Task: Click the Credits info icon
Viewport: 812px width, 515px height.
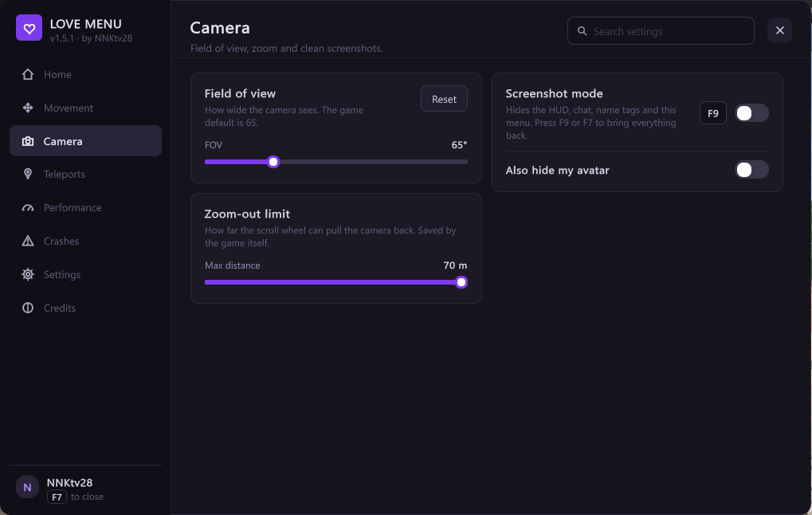Action: coord(28,308)
